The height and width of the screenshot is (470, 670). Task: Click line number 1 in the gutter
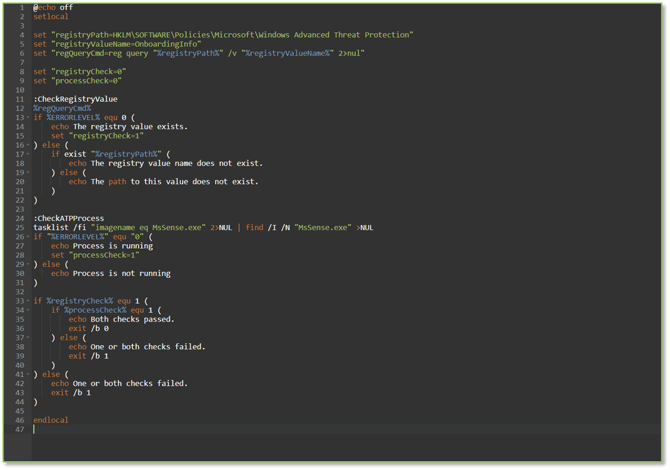click(x=19, y=8)
